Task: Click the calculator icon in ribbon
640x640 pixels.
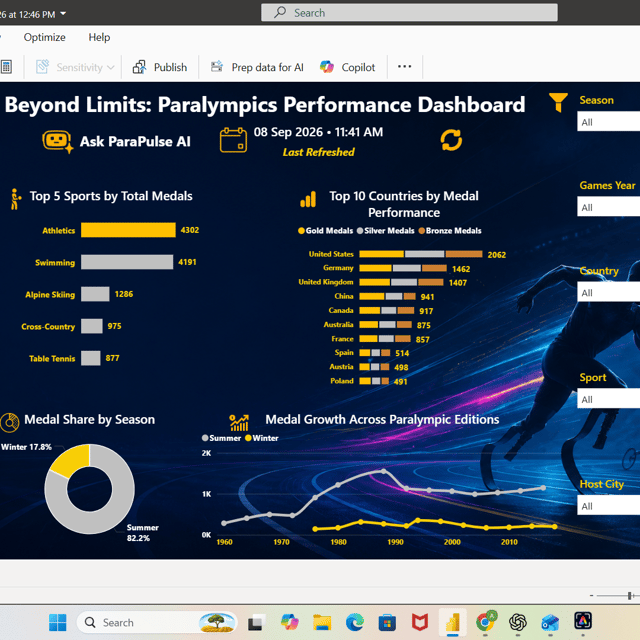Action: point(6,67)
